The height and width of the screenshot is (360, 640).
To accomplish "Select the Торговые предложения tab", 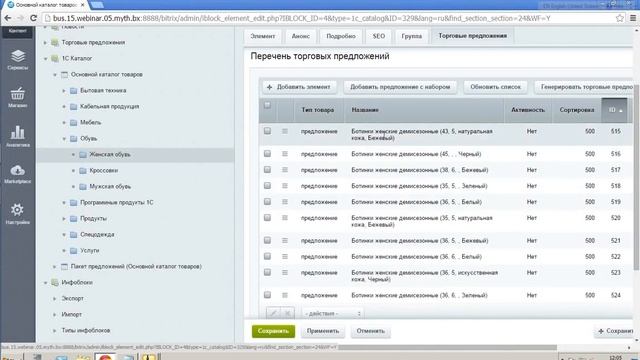I will point(473,36).
